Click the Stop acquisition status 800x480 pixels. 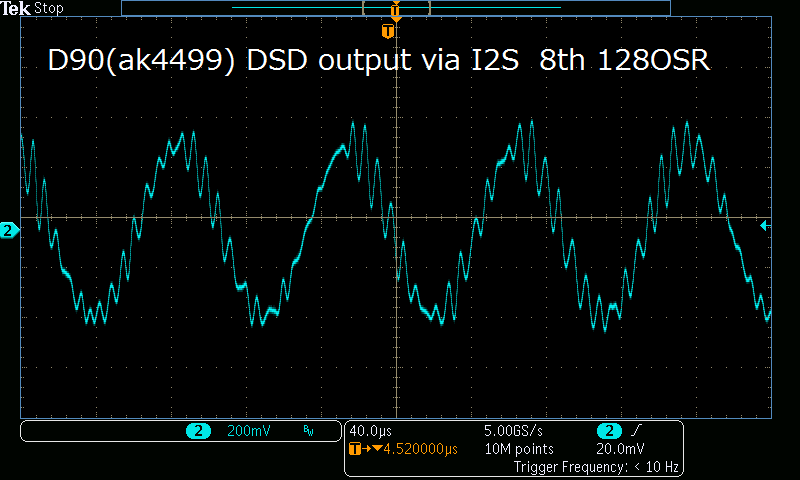[48, 8]
